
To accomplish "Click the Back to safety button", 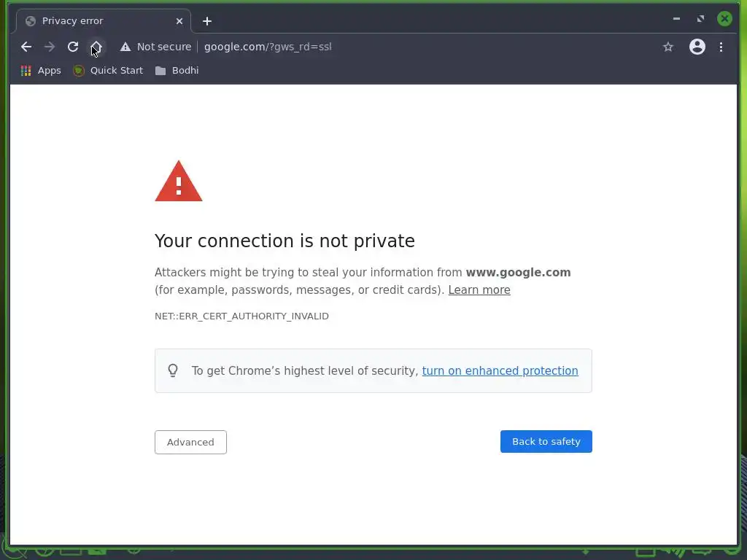I will pyautogui.click(x=546, y=441).
